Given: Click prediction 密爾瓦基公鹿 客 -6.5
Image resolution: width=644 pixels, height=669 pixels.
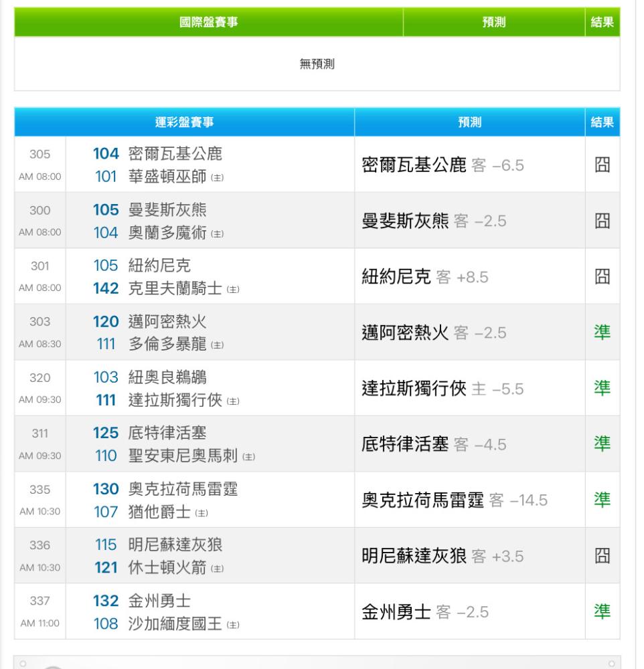Looking at the screenshot, I should (442, 165).
